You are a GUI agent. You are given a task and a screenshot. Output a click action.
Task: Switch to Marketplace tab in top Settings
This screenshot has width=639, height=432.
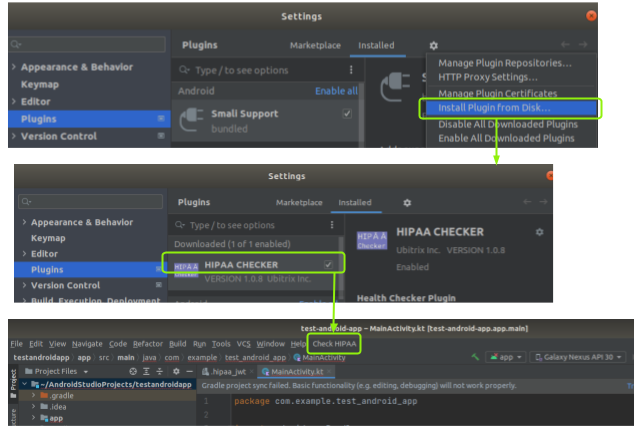pyautogui.click(x=315, y=45)
